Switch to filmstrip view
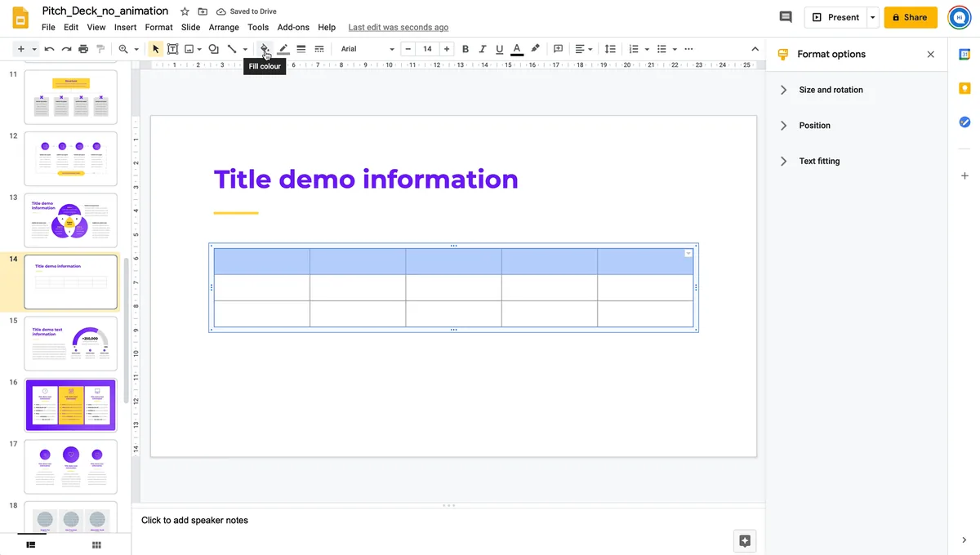Viewport: 980px width, 555px height. click(31, 544)
